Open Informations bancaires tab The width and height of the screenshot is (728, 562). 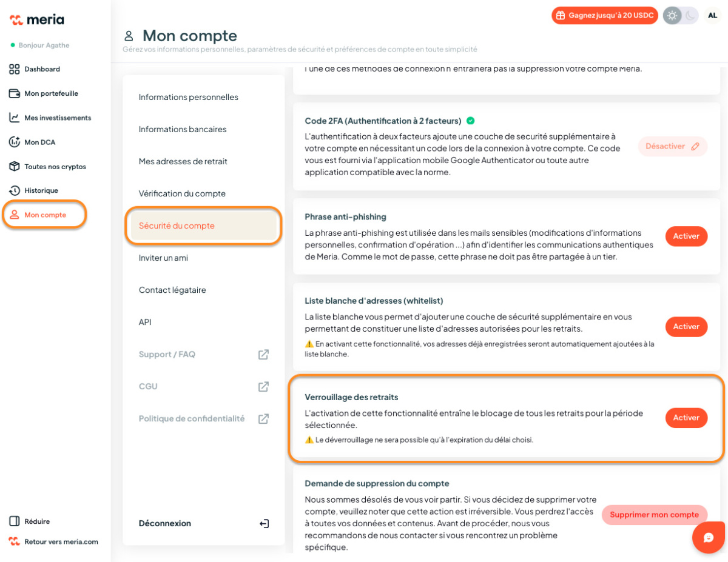point(183,129)
